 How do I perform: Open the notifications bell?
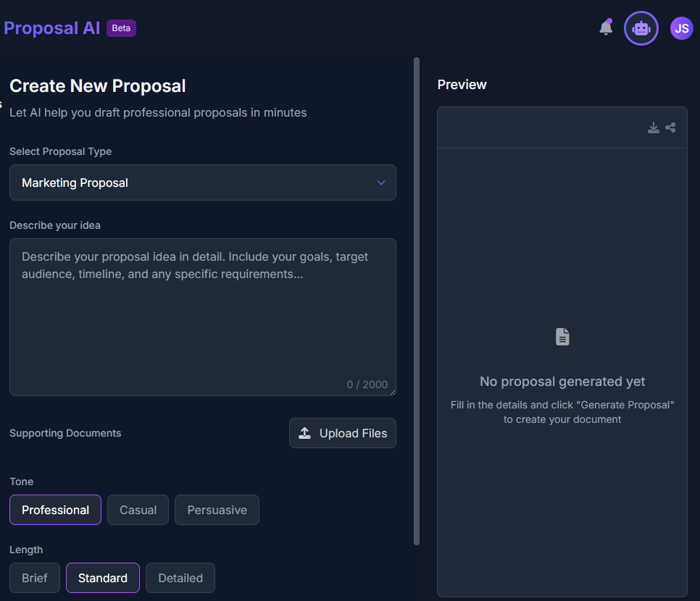606,28
